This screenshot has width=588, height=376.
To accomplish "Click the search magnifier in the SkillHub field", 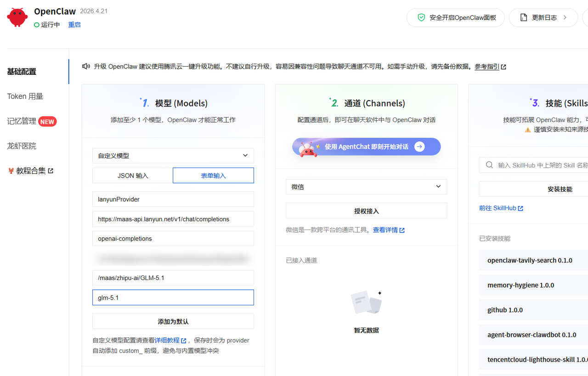I will click(490, 165).
